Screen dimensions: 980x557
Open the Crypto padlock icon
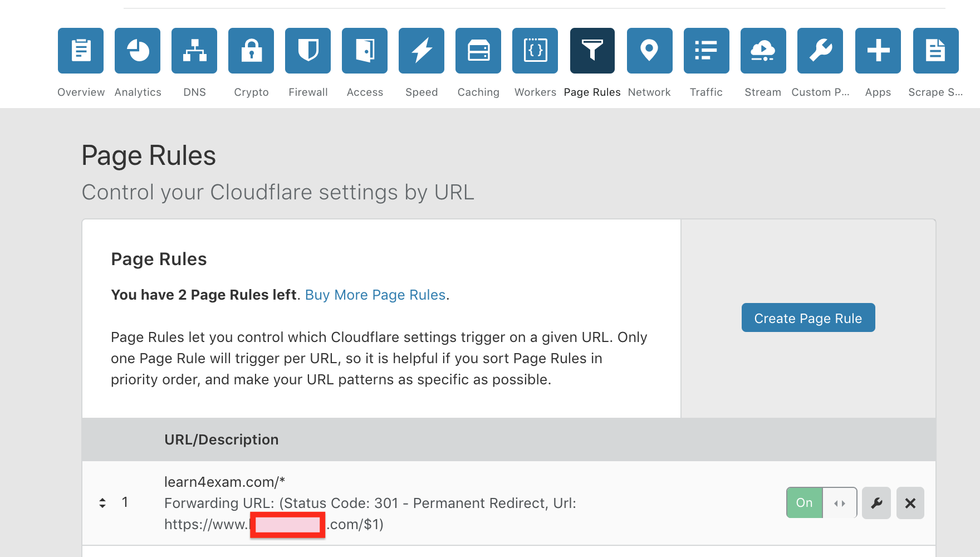coord(251,51)
